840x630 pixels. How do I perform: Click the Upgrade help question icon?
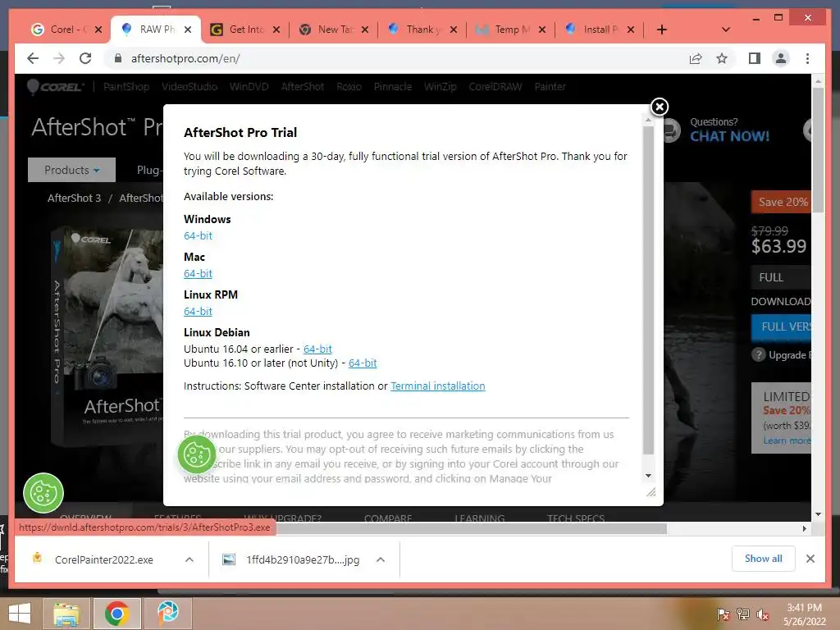click(758, 354)
